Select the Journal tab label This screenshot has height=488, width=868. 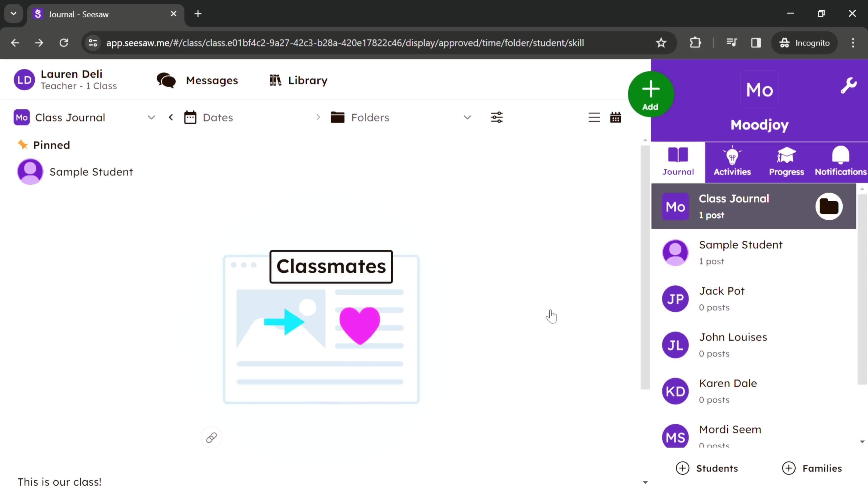pyautogui.click(x=678, y=172)
